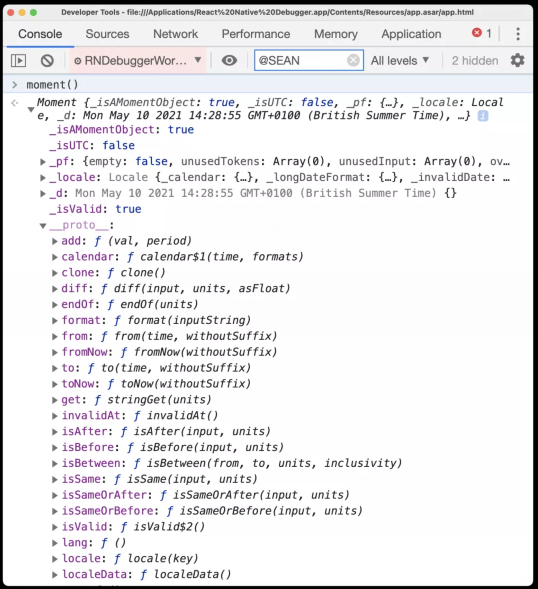The width and height of the screenshot is (538, 589).
Task: Expand the format function entry
Action: coord(55,320)
